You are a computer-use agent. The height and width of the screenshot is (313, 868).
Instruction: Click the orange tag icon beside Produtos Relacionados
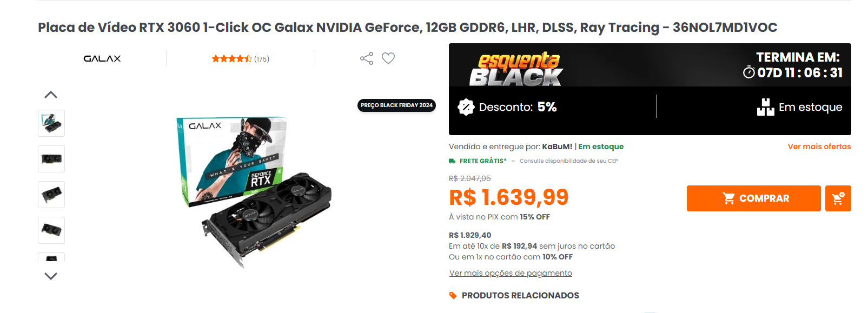point(453,295)
